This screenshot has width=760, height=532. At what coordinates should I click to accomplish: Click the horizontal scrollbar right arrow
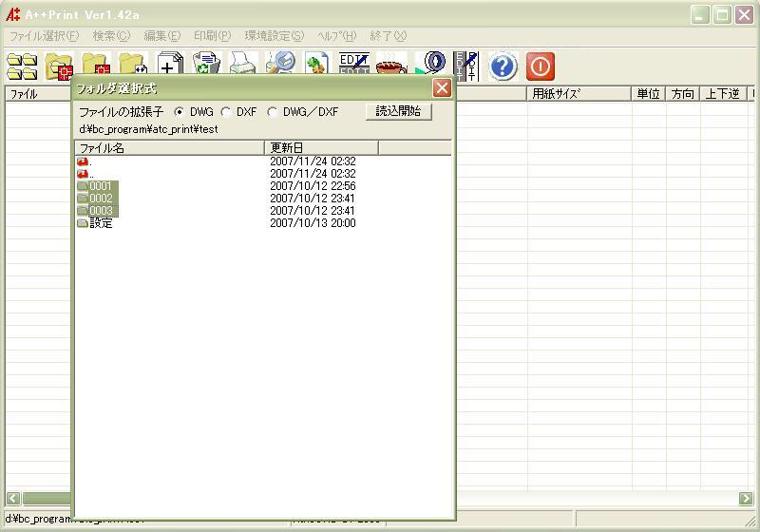[746, 499]
